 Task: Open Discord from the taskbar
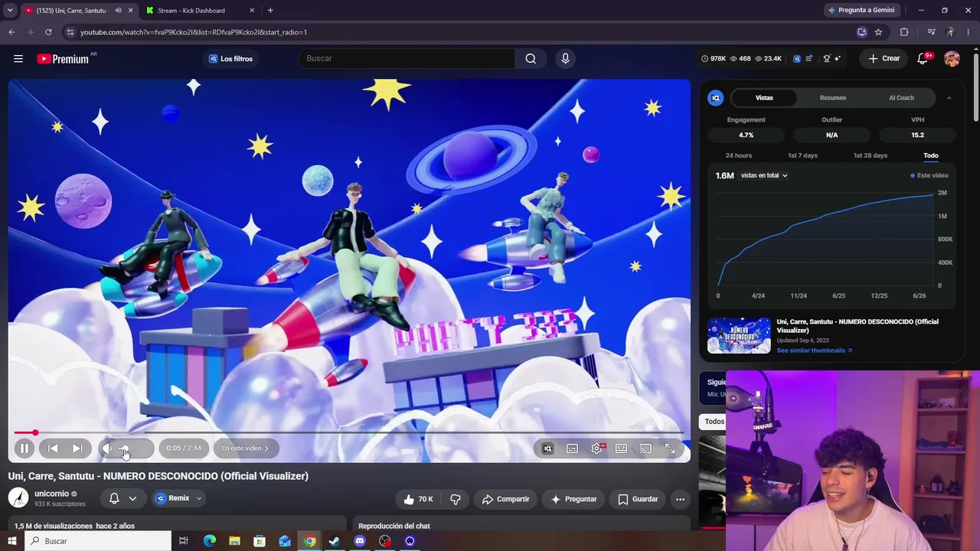pyautogui.click(x=360, y=541)
